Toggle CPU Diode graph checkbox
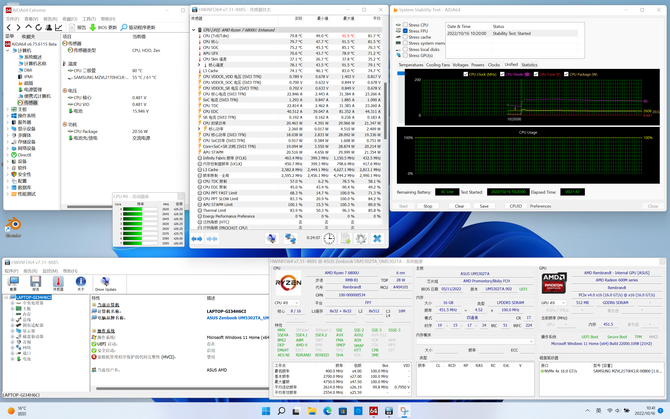Screen dimensions: 670x419 (502, 74)
